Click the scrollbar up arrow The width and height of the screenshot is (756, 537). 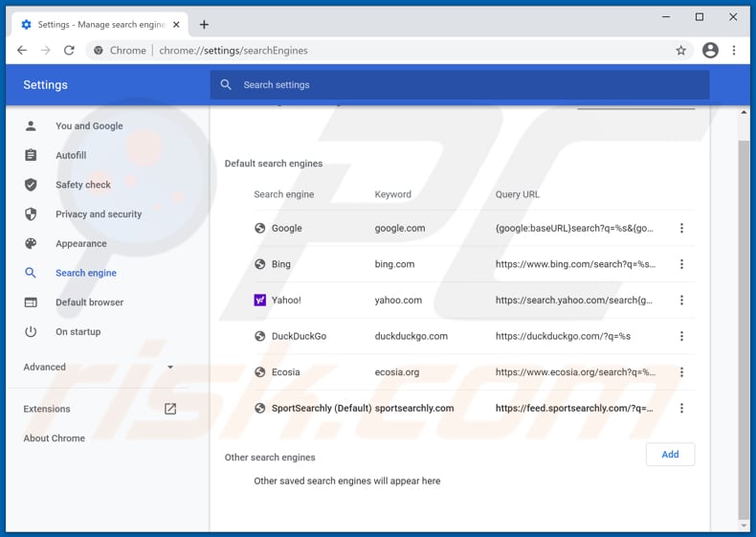pyautogui.click(x=744, y=113)
